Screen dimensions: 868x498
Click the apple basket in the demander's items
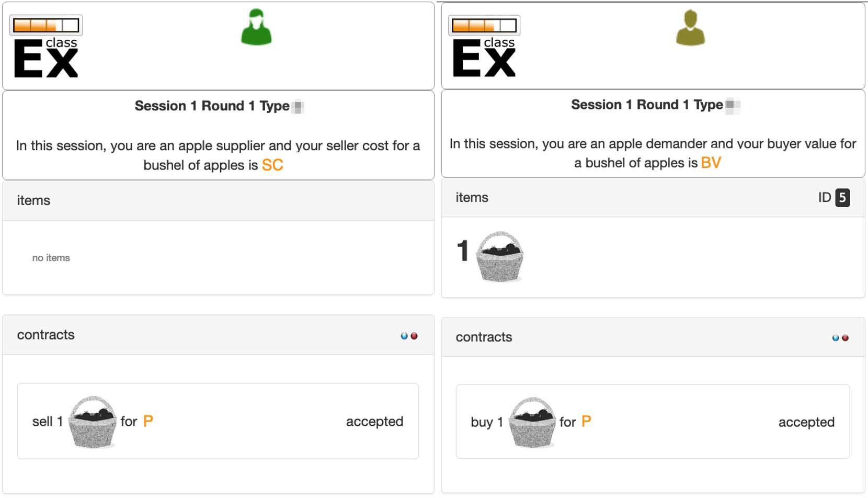(499, 257)
